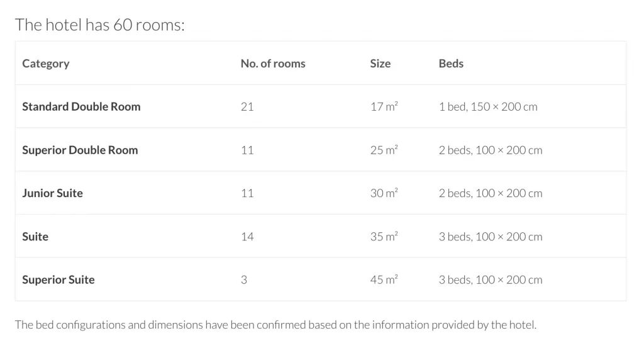Viewport: 644px width, 350px height.
Task: Click the Beds column header
Action: pyautogui.click(x=451, y=64)
